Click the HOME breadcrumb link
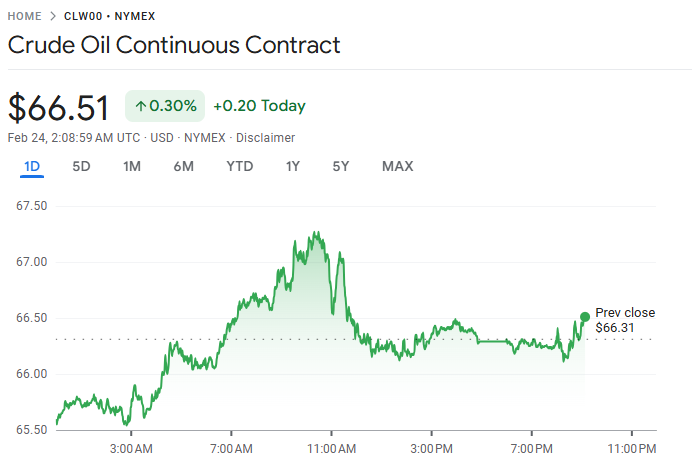Image resolution: width=692 pixels, height=470 pixels. pos(24,17)
